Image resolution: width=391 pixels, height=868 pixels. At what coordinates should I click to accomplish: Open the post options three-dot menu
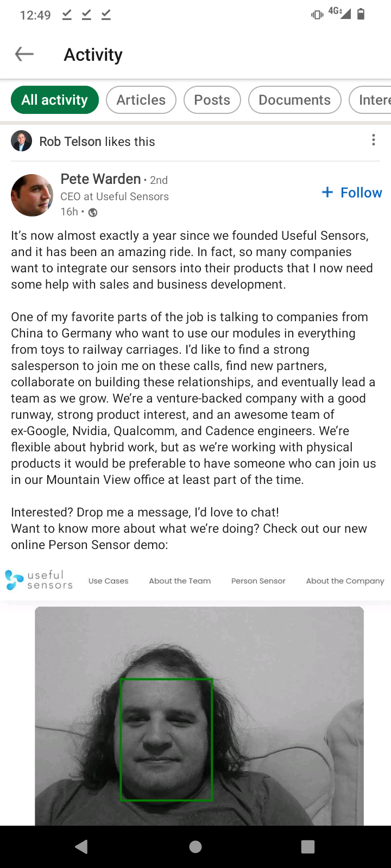(x=373, y=141)
